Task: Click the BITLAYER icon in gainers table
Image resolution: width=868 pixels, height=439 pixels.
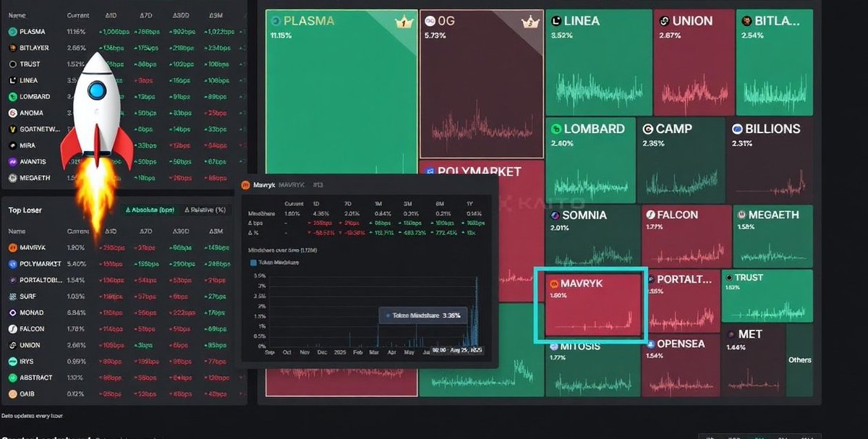Action: (x=12, y=48)
